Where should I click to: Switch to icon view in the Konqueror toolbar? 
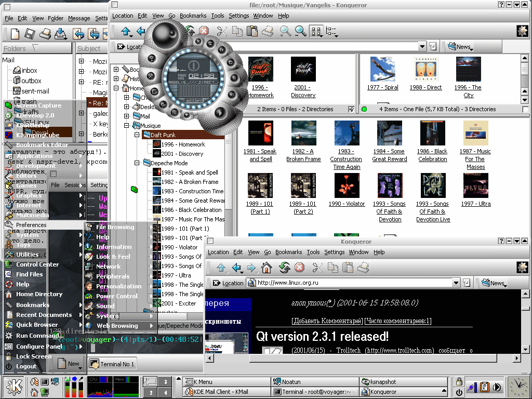315,31
